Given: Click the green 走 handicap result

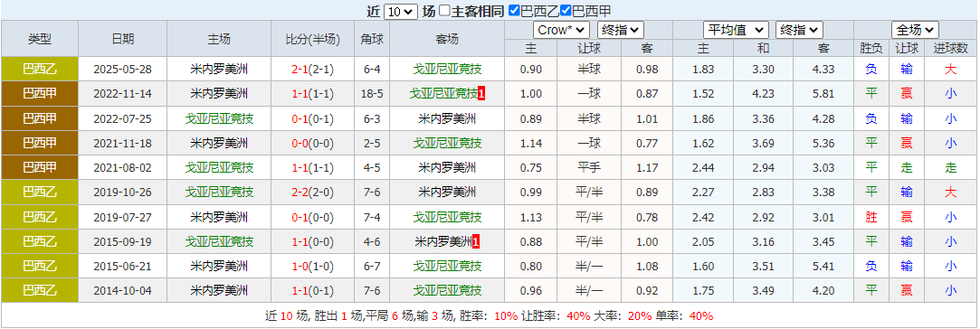Looking at the screenshot, I should [x=906, y=168].
